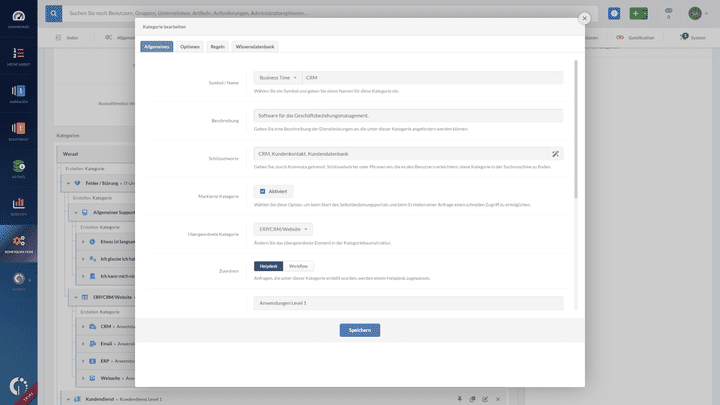
Task: Switch to the Optionen tab
Action: click(190, 46)
